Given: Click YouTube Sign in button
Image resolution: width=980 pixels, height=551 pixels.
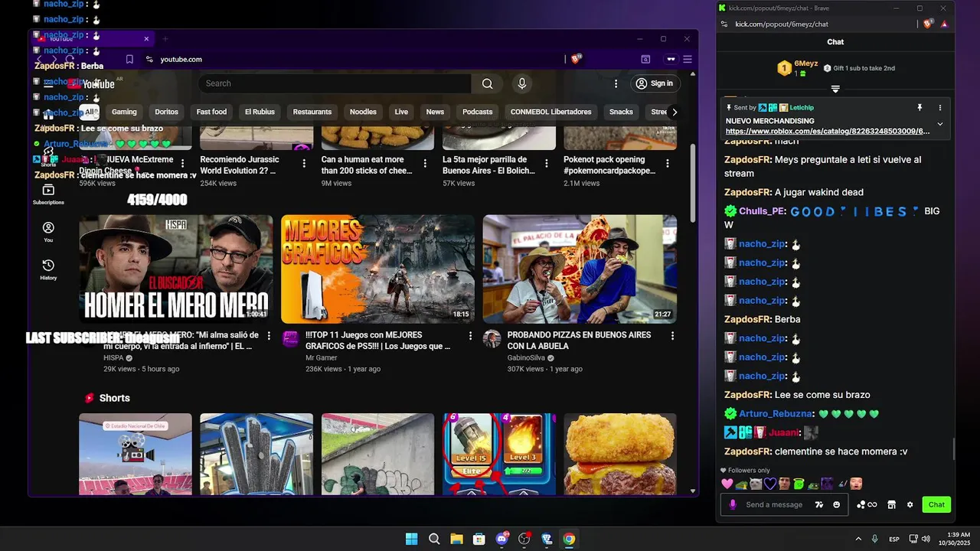Looking at the screenshot, I should tap(655, 83).
